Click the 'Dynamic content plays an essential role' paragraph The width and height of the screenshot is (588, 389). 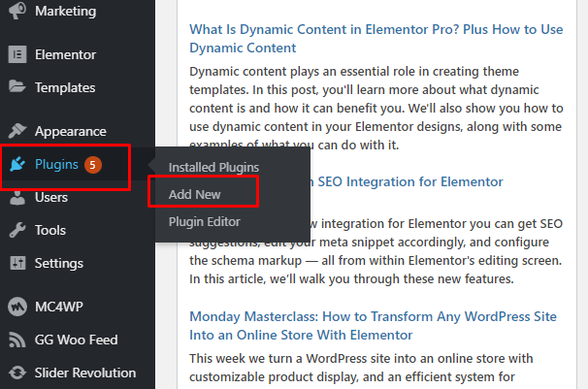376,108
